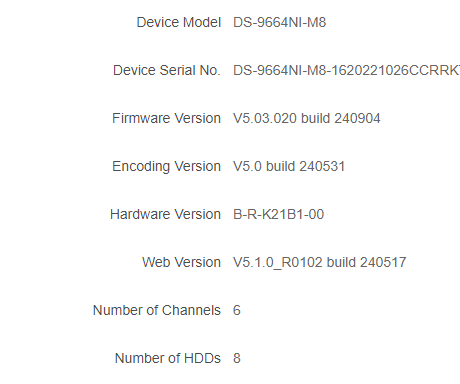Click the Number of Channels label
Screen dimensions: 460x384
tap(157, 310)
